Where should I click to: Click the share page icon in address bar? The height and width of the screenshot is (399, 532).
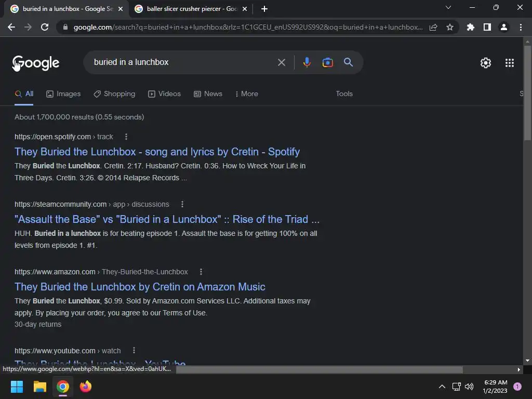click(x=433, y=27)
